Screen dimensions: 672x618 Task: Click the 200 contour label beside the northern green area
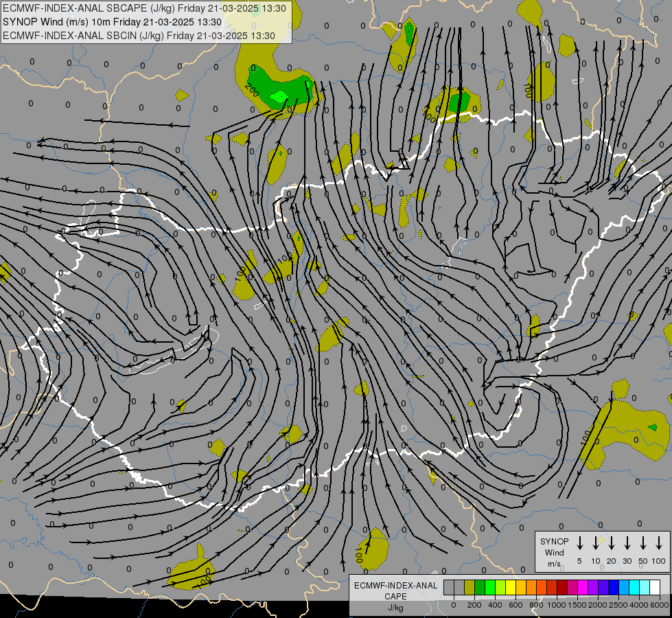coord(252,90)
